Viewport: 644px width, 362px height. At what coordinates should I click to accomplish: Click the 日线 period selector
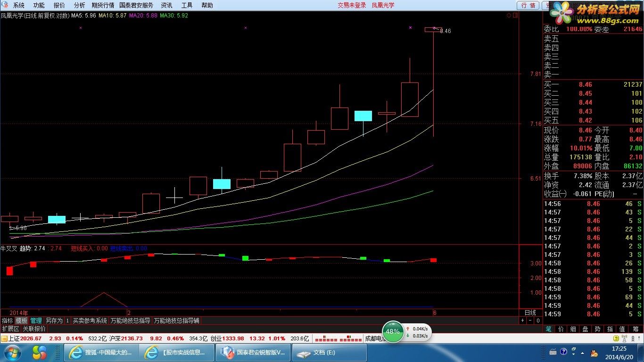[x=530, y=313]
